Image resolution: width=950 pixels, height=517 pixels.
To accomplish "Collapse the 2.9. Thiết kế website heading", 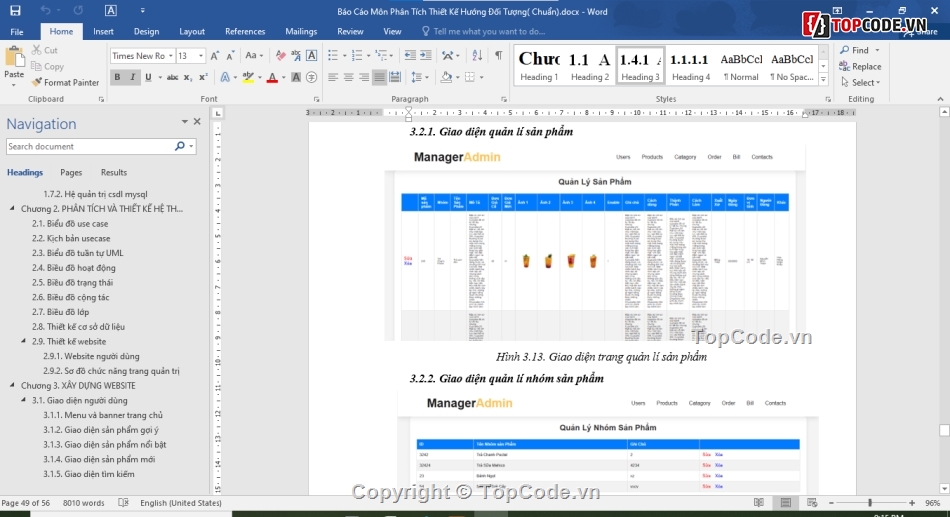I will 24,341.
